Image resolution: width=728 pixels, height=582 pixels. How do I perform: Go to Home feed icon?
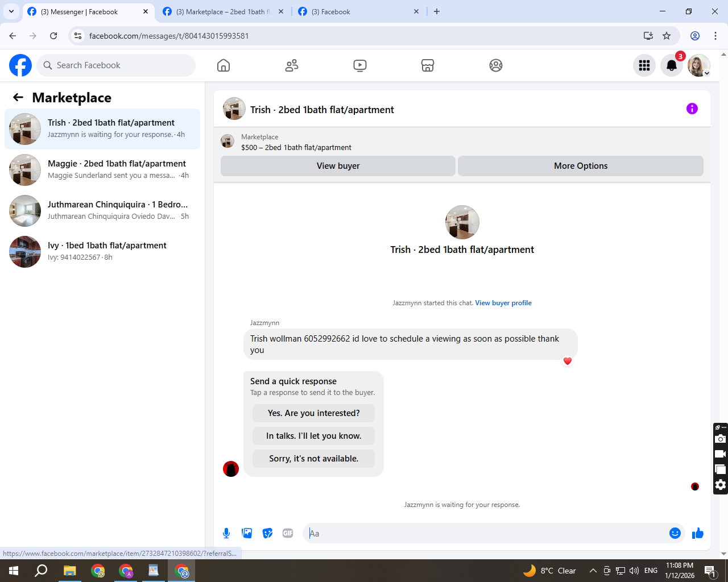(224, 65)
